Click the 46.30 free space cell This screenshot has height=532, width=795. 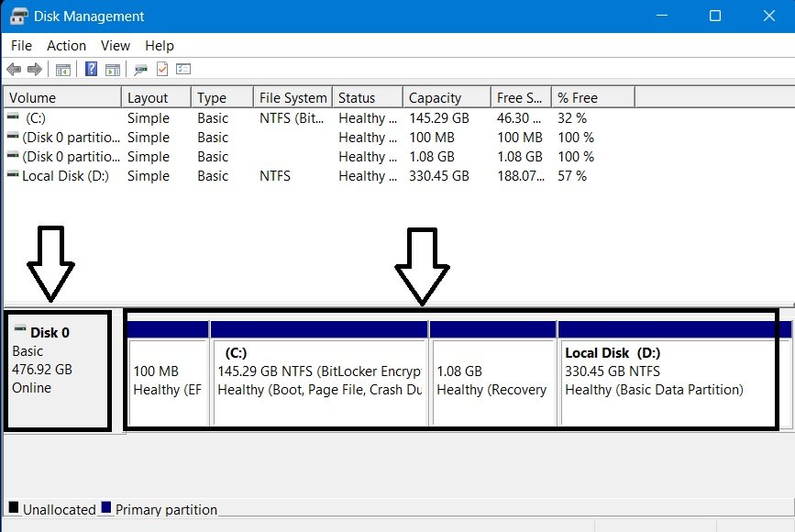pos(519,118)
